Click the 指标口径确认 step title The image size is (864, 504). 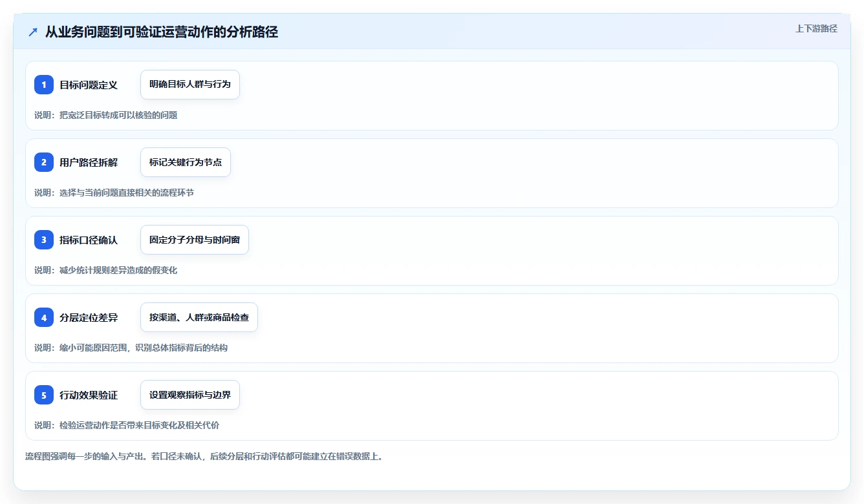pos(89,240)
